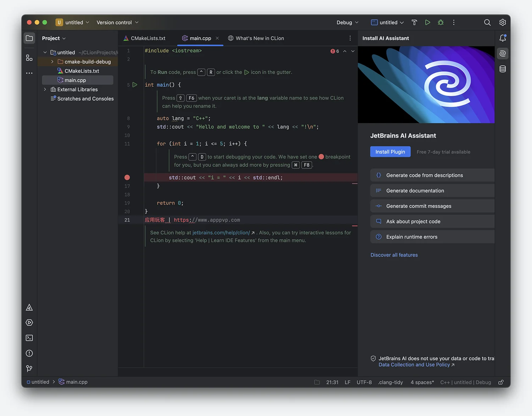Start debugging with the bug icon
532x416 pixels.
pyautogui.click(x=441, y=22)
